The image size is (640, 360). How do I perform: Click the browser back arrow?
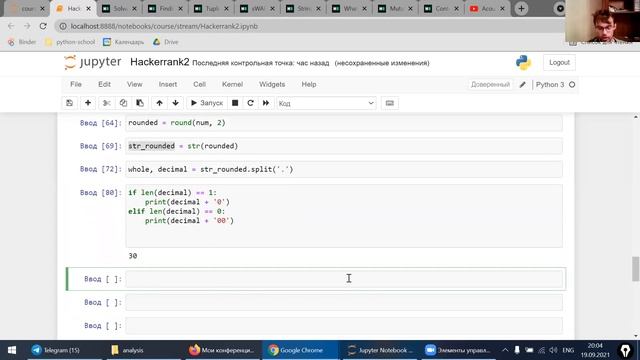(11, 26)
